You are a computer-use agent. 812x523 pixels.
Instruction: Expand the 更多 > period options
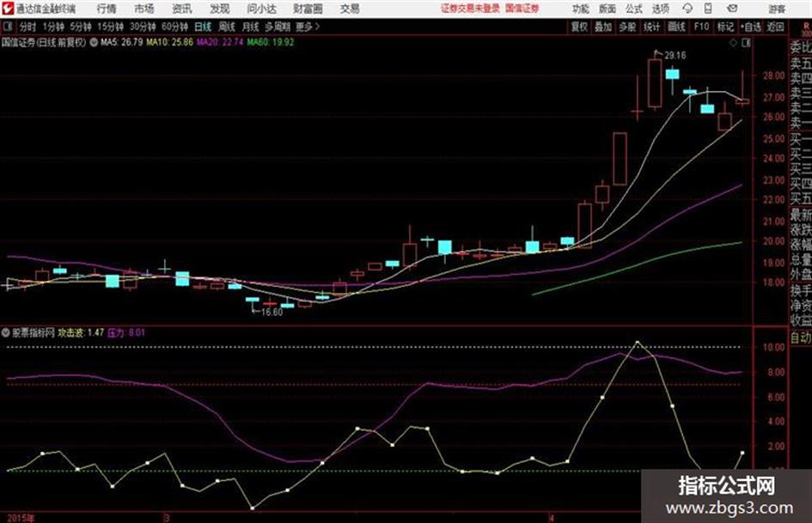point(307,27)
